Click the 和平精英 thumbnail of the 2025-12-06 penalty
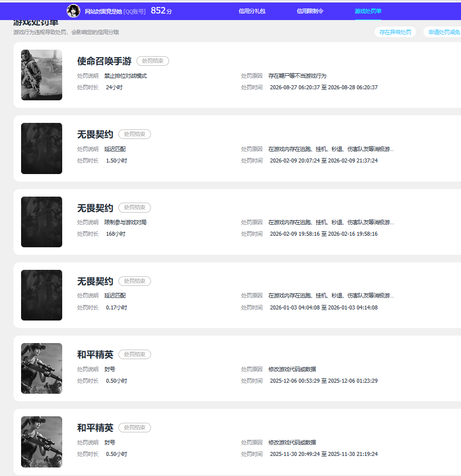This screenshot has width=461, height=476. (42, 368)
